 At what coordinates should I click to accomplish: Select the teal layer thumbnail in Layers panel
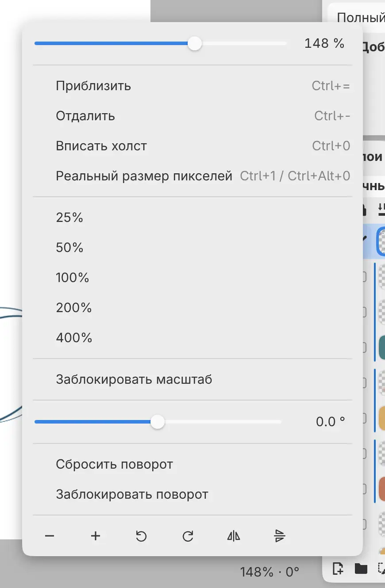(382, 347)
